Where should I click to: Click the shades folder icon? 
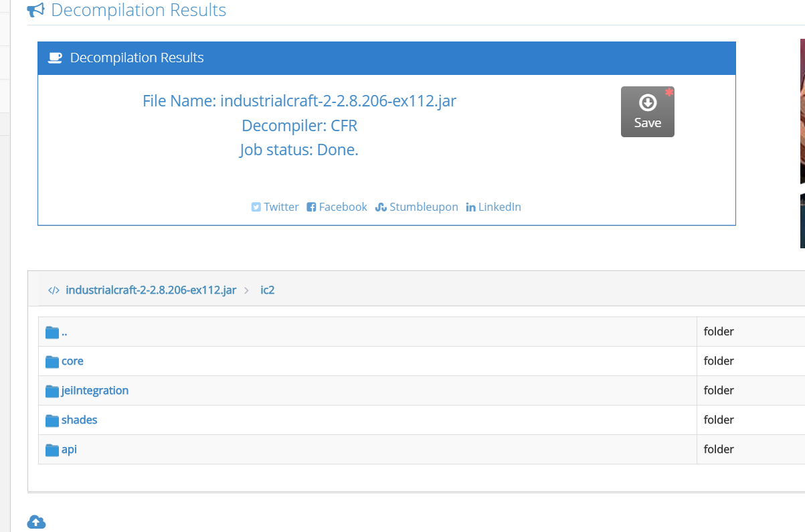click(x=52, y=420)
